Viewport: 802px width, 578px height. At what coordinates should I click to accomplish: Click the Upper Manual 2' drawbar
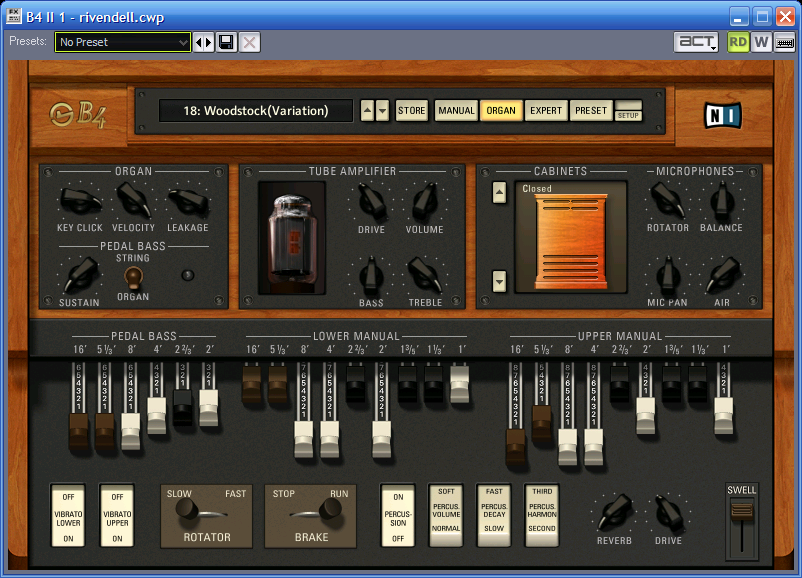[x=645, y=415]
